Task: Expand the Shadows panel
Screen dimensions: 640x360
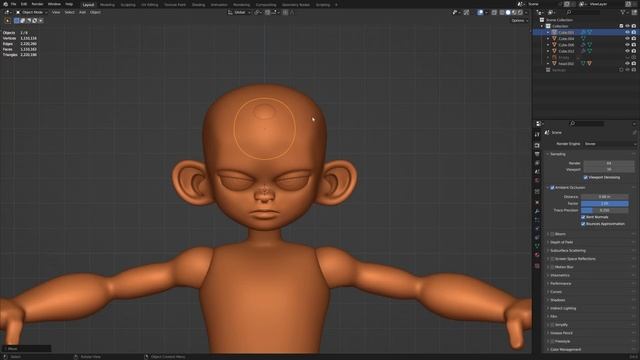Action: 557,300
